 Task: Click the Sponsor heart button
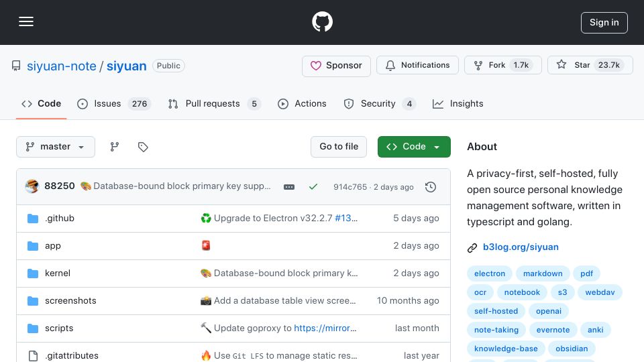point(336,66)
